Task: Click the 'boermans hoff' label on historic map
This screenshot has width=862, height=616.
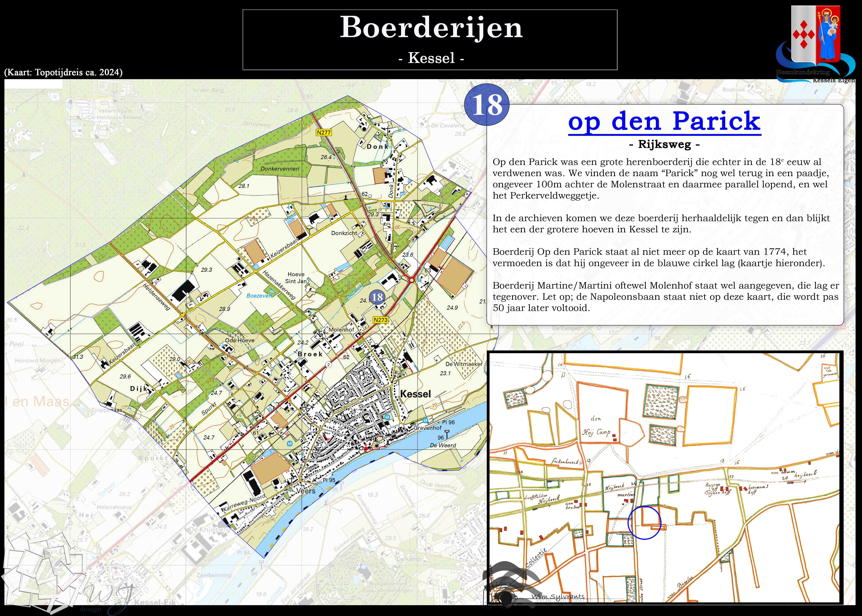Action: point(758,489)
